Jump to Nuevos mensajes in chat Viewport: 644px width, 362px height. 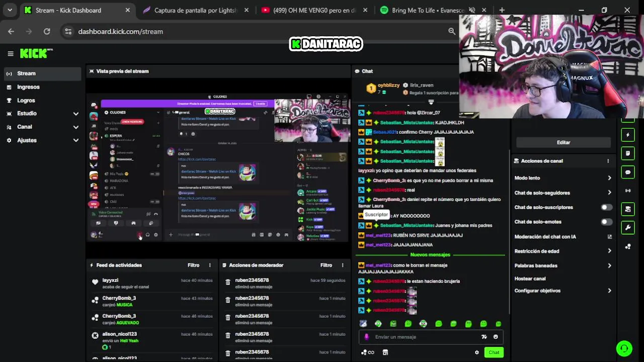(430, 255)
